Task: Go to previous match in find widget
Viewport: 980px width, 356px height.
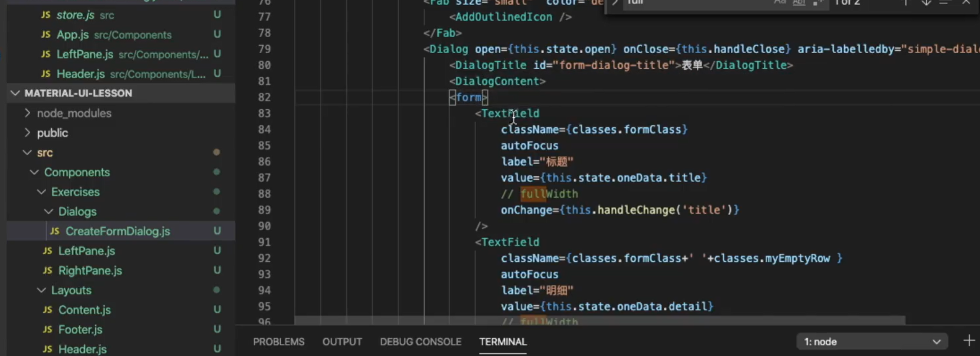Action: tap(906, 3)
